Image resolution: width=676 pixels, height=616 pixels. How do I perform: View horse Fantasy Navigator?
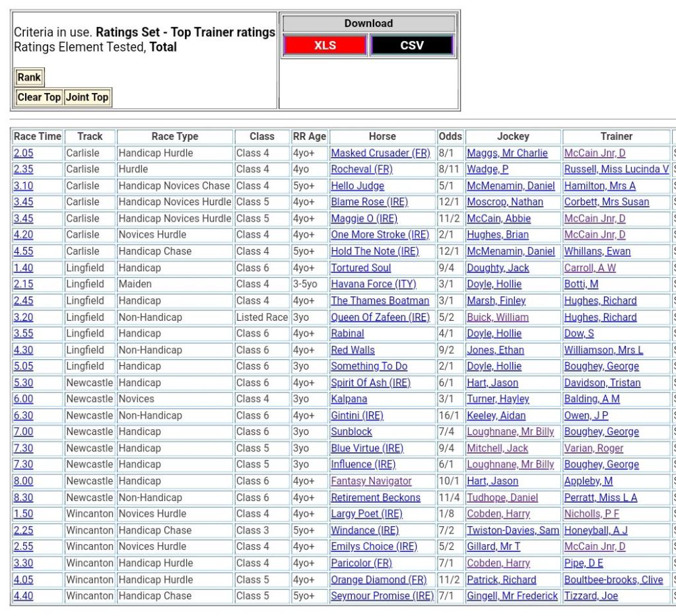tap(371, 481)
